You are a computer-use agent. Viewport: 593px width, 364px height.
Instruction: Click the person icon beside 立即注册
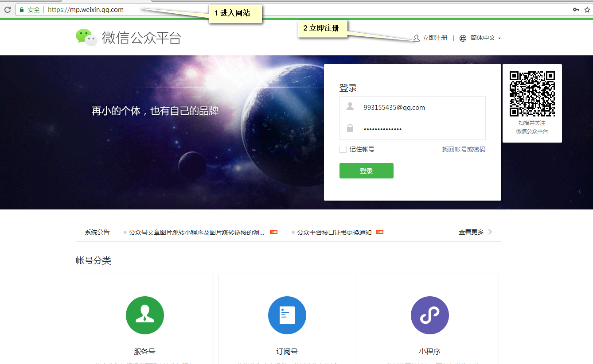click(416, 38)
